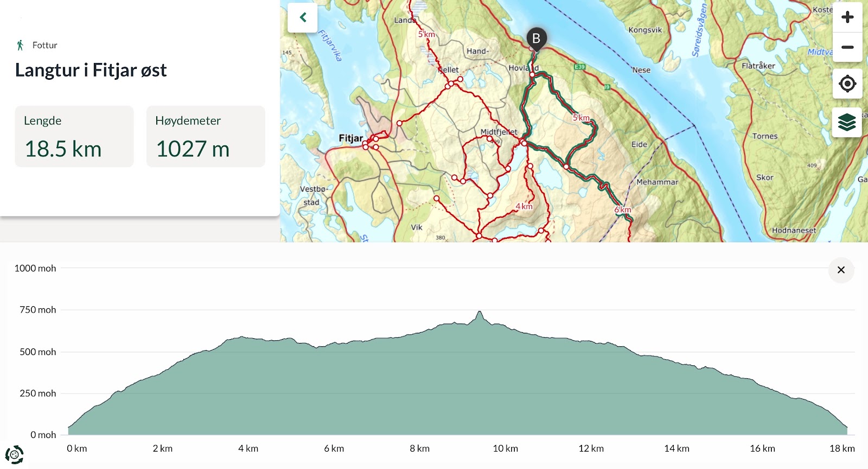Click the Midtfjellet label on the map
Image resolution: width=868 pixels, height=469 pixels.
tap(499, 132)
